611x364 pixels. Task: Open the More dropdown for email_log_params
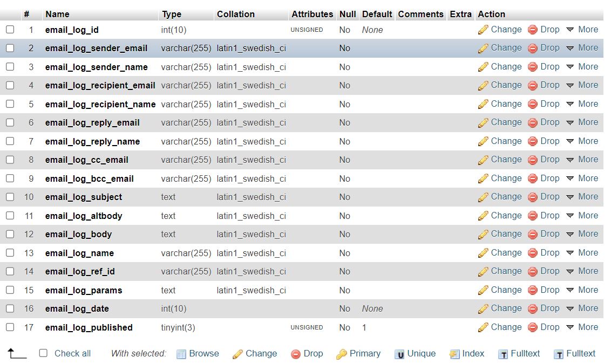pos(582,290)
